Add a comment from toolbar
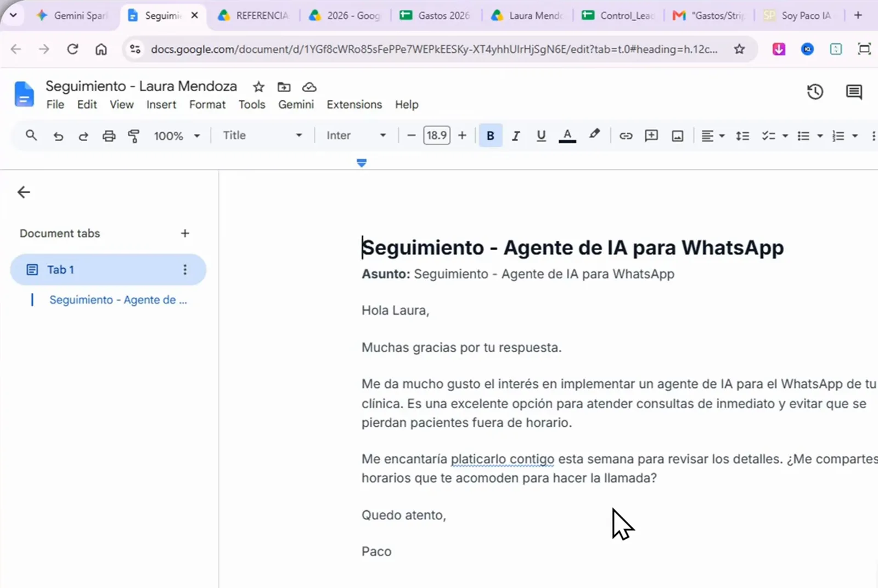 (x=651, y=136)
